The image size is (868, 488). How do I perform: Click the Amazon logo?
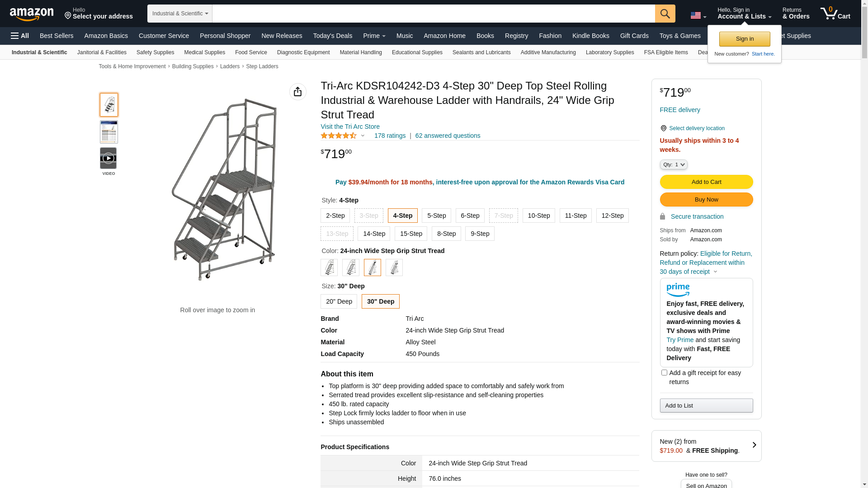click(32, 14)
